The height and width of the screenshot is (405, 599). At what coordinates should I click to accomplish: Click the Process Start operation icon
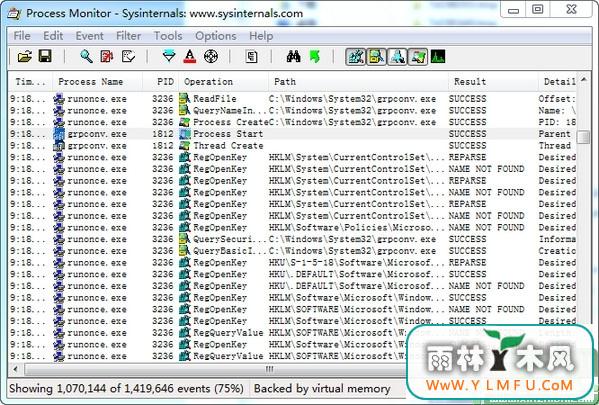185,134
